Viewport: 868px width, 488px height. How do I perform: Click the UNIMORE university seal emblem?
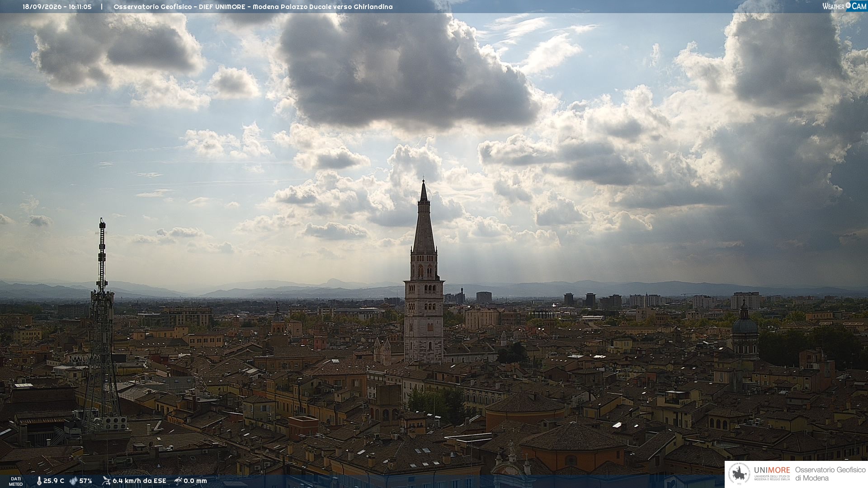pos(739,474)
